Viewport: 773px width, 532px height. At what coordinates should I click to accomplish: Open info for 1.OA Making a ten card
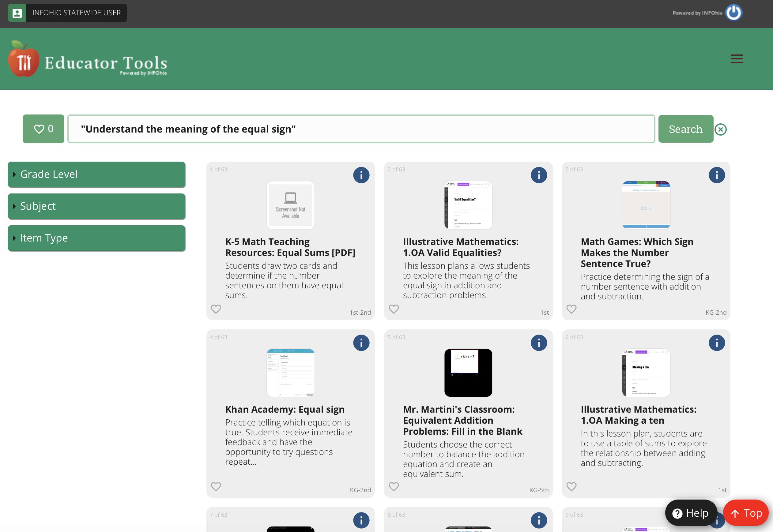pos(717,343)
